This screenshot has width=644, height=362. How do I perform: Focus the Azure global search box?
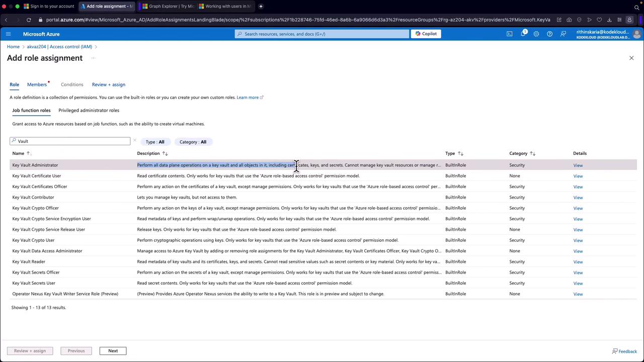pyautogui.click(x=322, y=34)
